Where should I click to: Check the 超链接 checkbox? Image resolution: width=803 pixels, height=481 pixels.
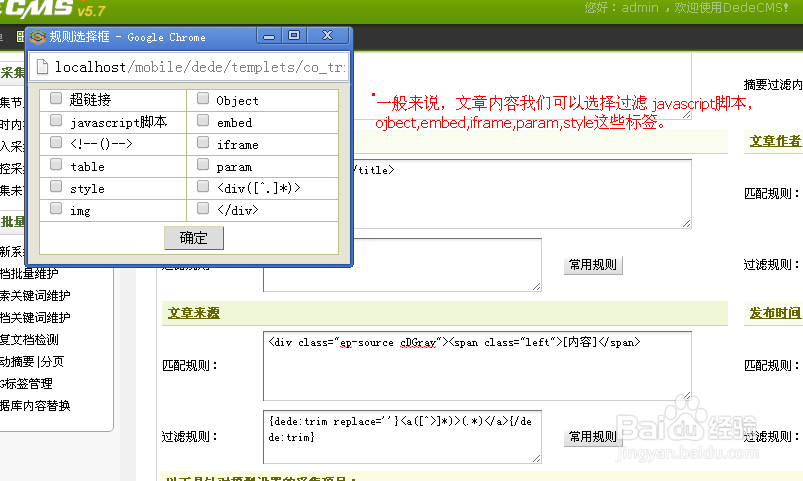[x=56, y=99]
